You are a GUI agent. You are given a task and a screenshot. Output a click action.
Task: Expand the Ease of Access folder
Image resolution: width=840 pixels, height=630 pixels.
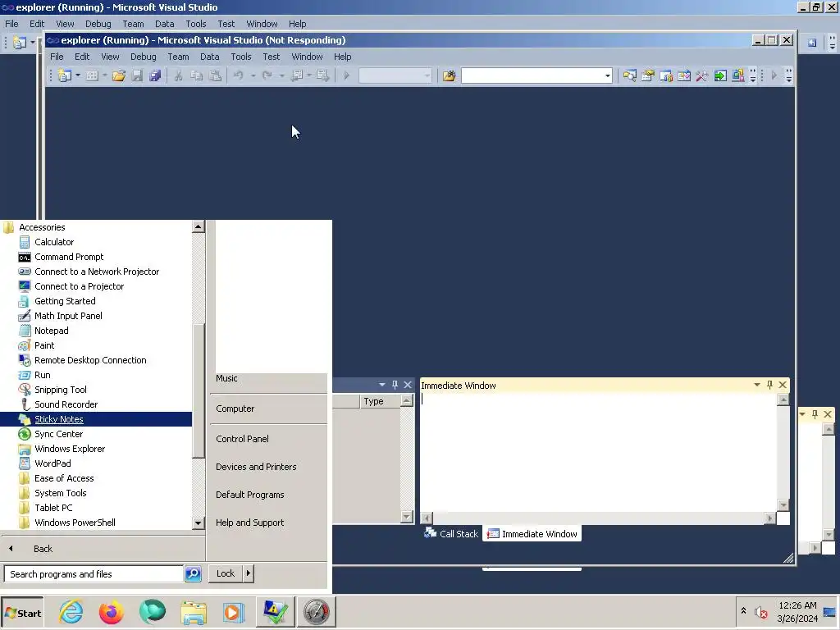64,478
